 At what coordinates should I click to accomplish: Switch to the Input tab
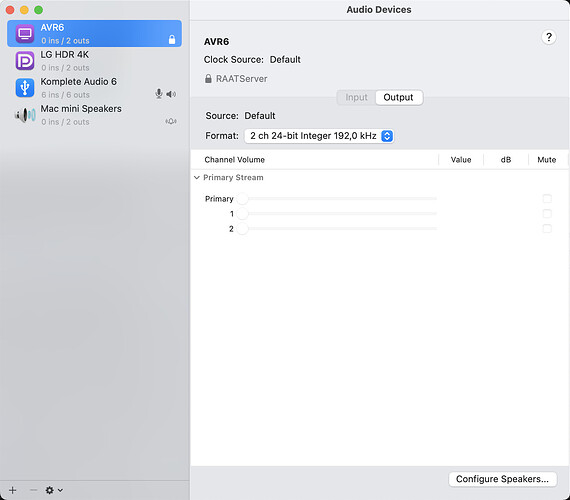(x=356, y=97)
